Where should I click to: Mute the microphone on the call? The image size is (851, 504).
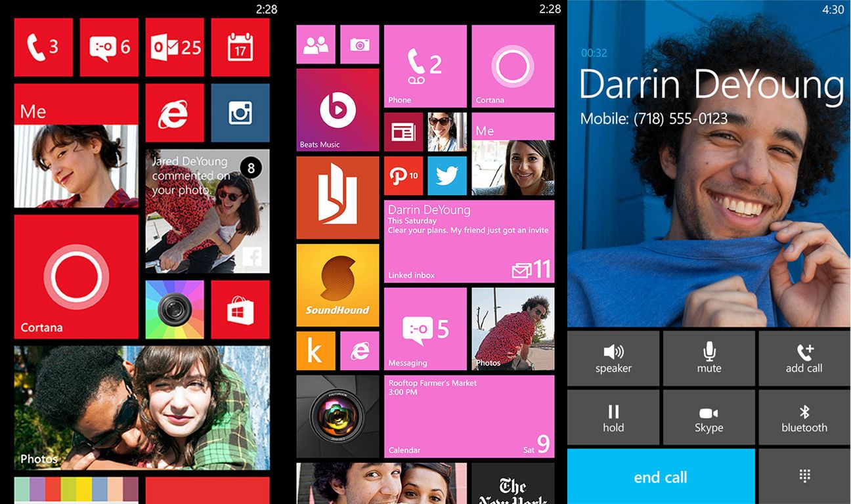coord(709,358)
